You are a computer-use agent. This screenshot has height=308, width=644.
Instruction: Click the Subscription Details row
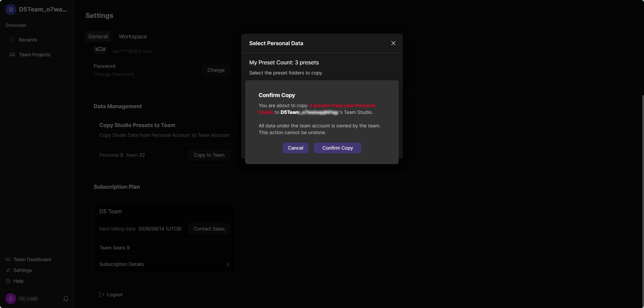[164, 264]
